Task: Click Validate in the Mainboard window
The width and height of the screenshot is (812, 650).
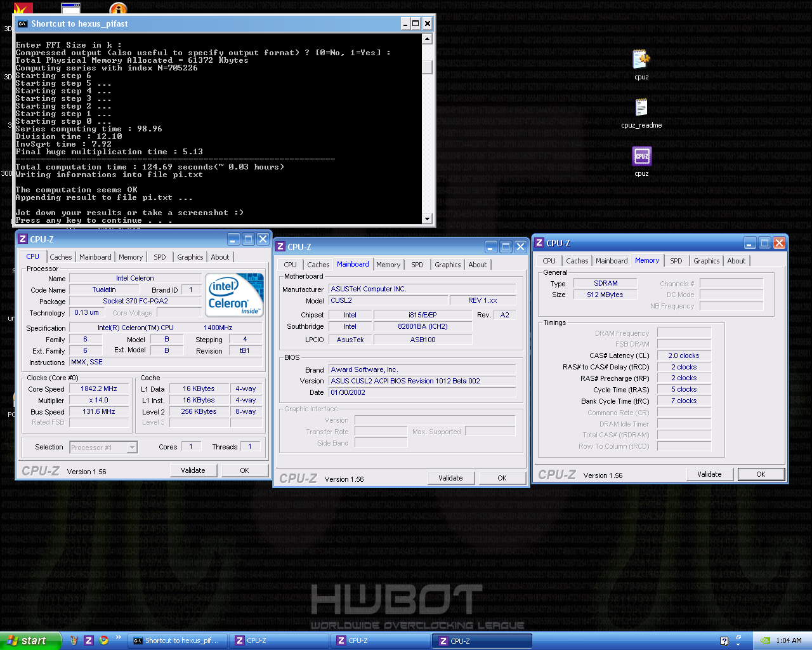Action: click(451, 478)
